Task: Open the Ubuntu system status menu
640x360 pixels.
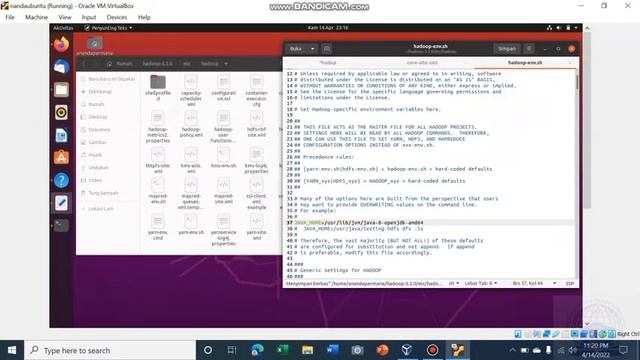Action: (562, 28)
